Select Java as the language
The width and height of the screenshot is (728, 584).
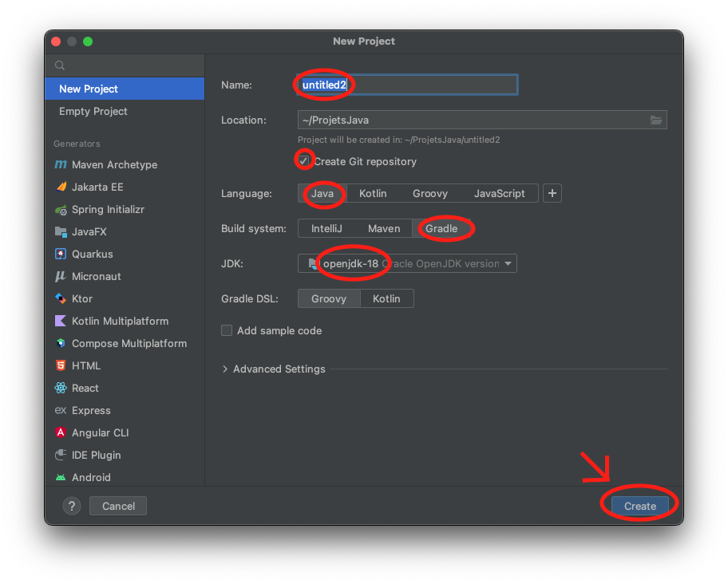(x=322, y=193)
